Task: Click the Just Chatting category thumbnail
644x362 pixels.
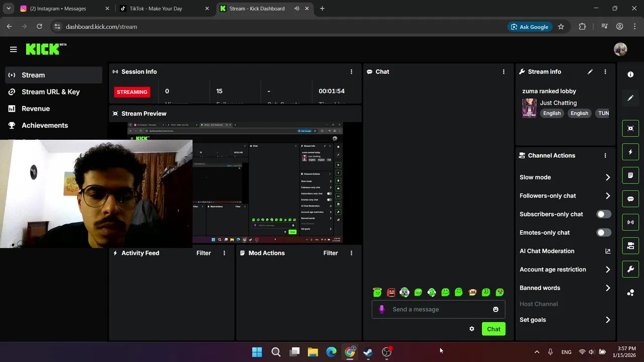Action: click(529, 108)
